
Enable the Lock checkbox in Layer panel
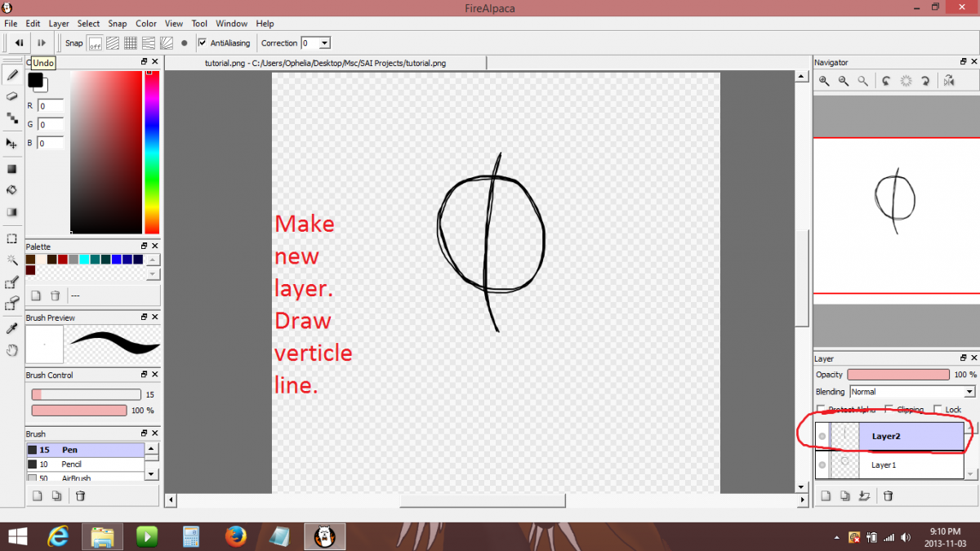(x=936, y=410)
